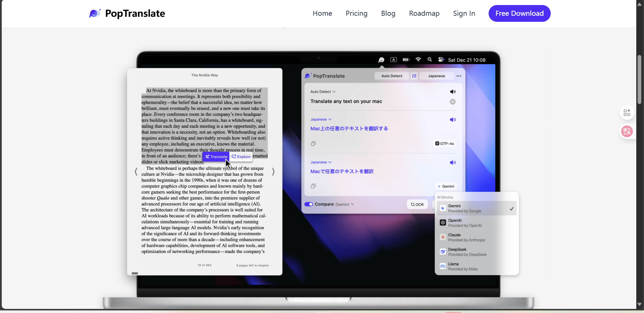Click the Wi-Fi icon in mac menu bar
This screenshot has width=644, height=313.
coord(418,60)
